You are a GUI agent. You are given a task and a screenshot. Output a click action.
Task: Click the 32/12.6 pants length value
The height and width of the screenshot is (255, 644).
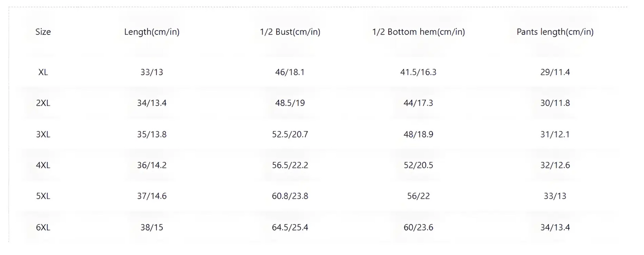tap(555, 166)
